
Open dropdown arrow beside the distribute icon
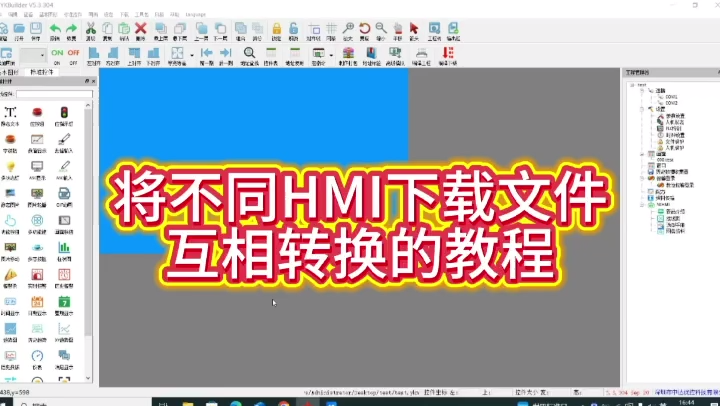point(192,53)
